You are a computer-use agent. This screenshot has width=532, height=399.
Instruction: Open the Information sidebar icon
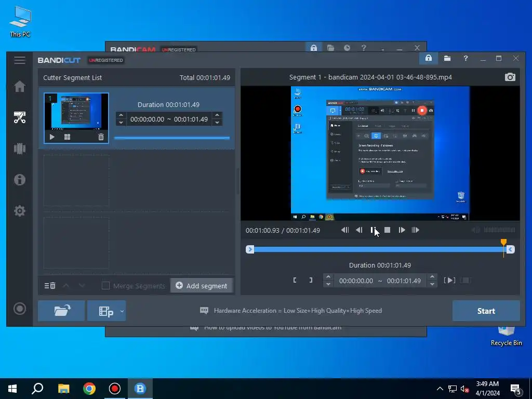20,179
